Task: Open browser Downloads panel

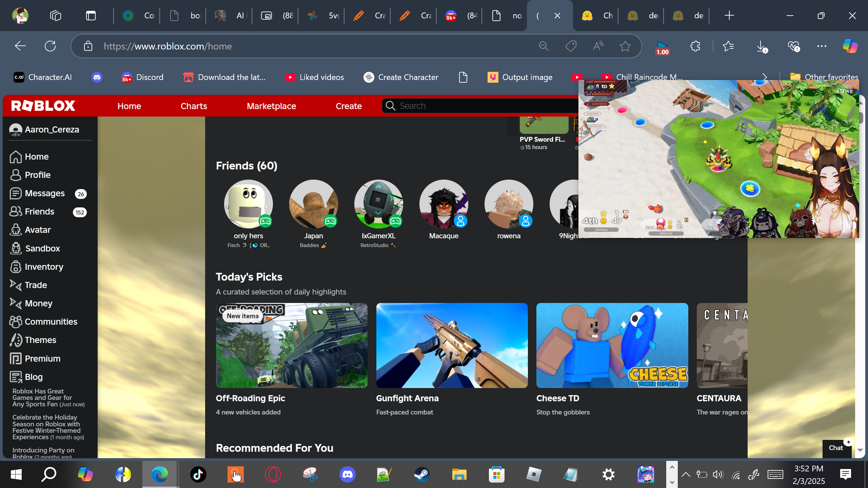Action: [762, 46]
